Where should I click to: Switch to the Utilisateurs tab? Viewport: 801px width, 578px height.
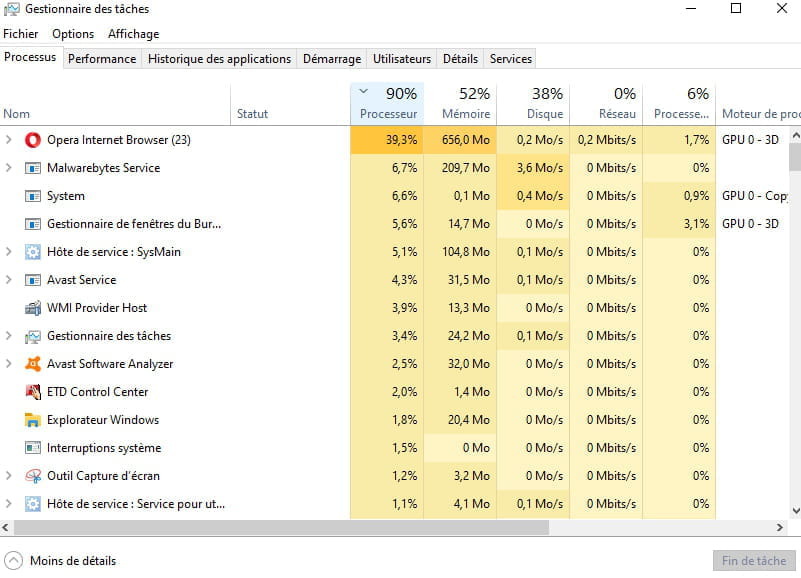click(402, 59)
